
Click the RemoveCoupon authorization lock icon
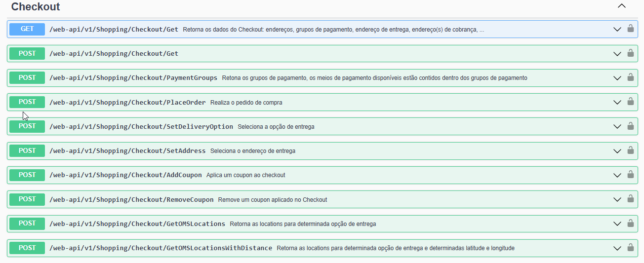(x=631, y=198)
